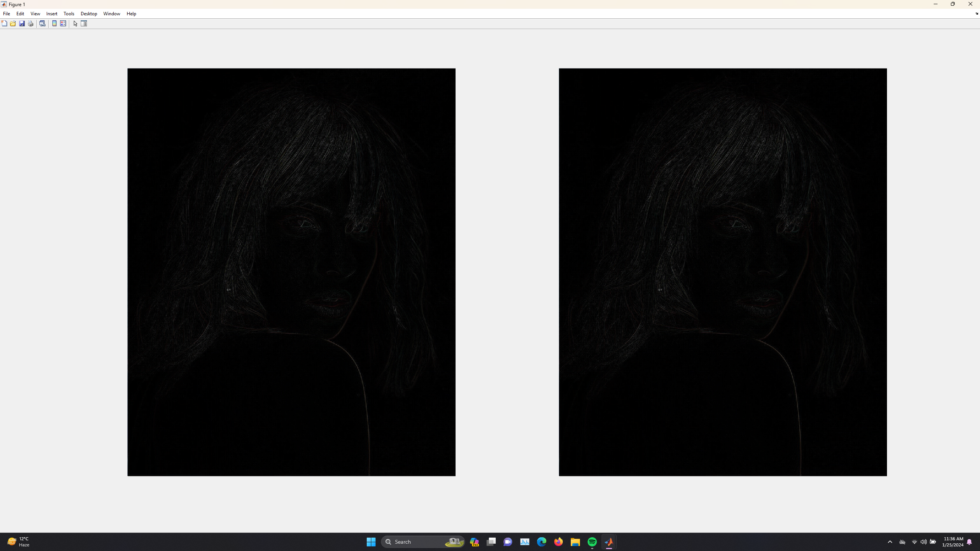Select the Open File toolbar icon
This screenshot has height=551, width=980.
point(13,23)
